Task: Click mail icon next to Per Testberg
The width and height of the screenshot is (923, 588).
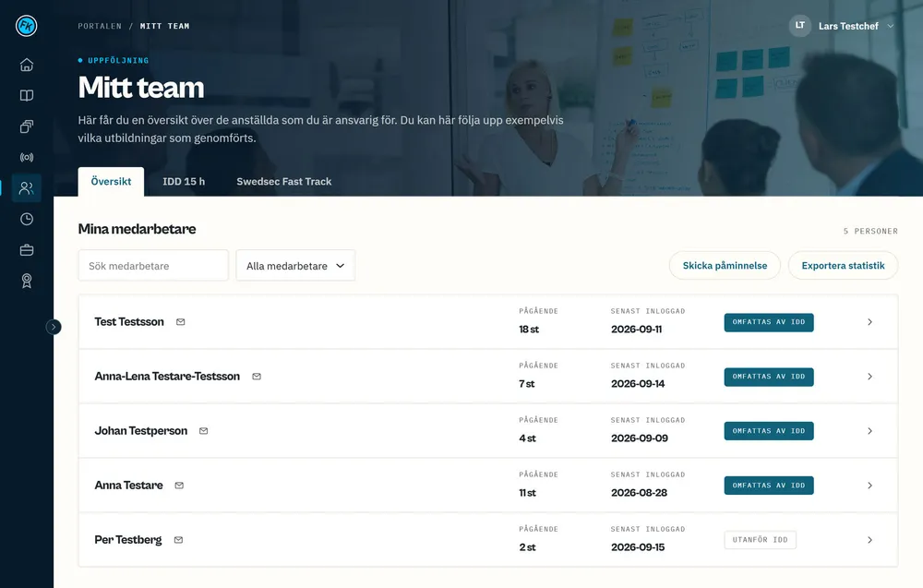Action: tap(178, 540)
